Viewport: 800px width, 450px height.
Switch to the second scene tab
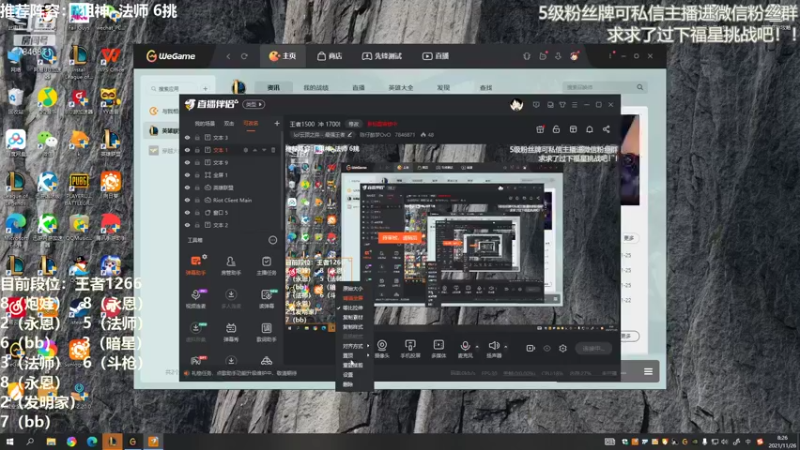(229, 123)
